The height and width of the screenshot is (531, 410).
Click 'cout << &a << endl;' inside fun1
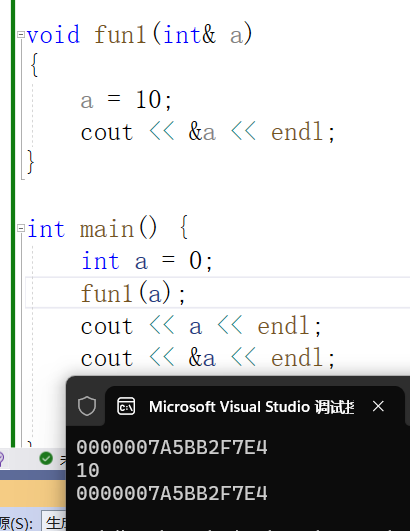(x=208, y=132)
